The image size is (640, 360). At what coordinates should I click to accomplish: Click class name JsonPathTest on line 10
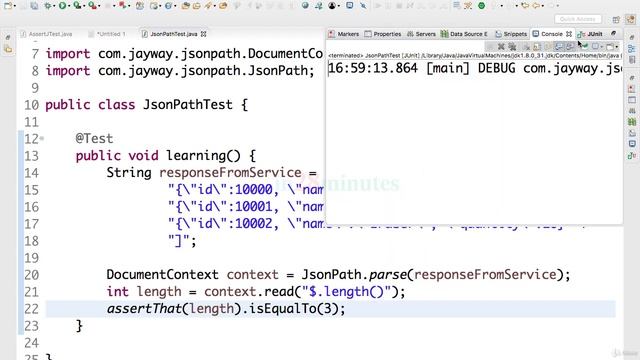(187, 105)
